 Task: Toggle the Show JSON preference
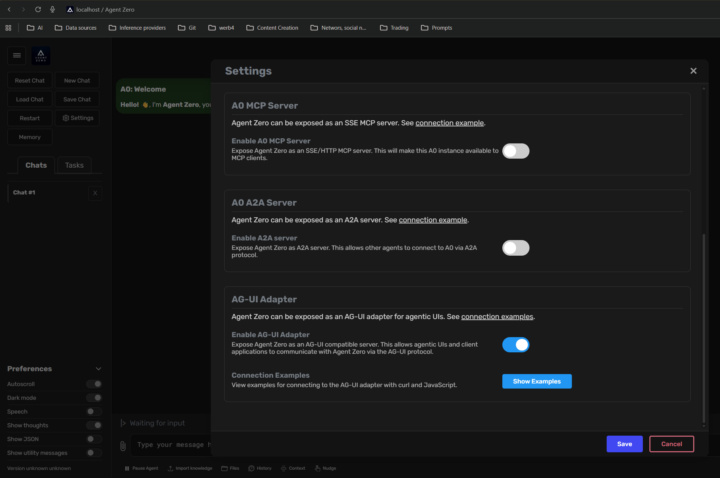tap(94, 439)
